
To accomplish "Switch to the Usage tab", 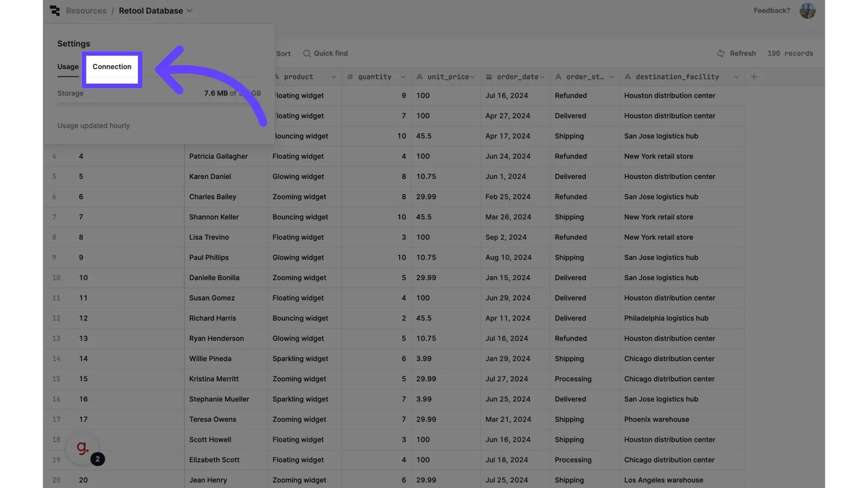I will point(68,67).
